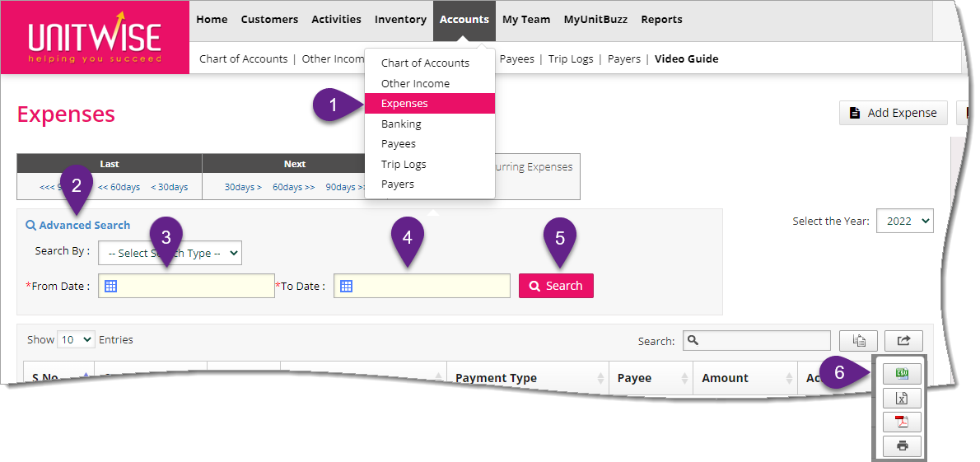This screenshot has width=980, height=462.
Task: Print the expenses table
Action: 902,446
